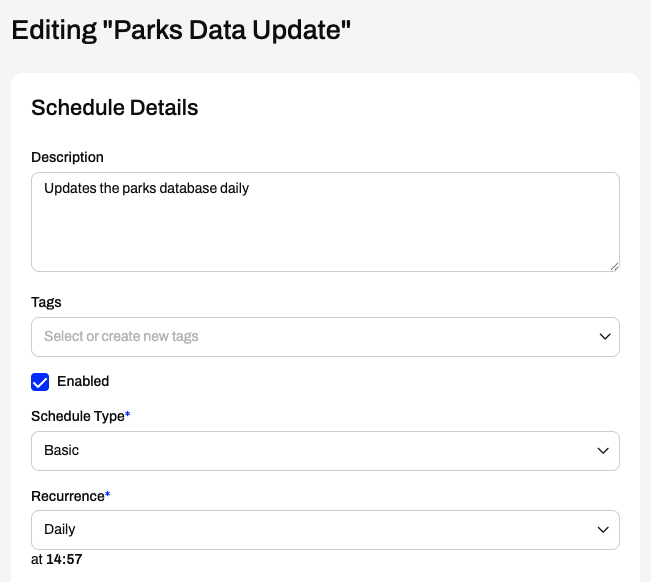Click the Description textarea resize handle

click(614, 267)
